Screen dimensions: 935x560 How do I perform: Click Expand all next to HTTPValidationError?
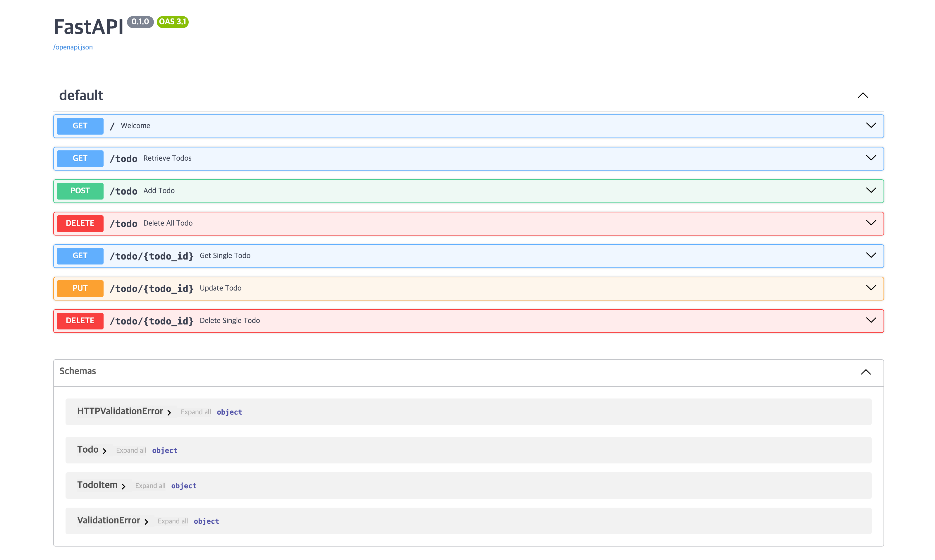[x=195, y=412]
